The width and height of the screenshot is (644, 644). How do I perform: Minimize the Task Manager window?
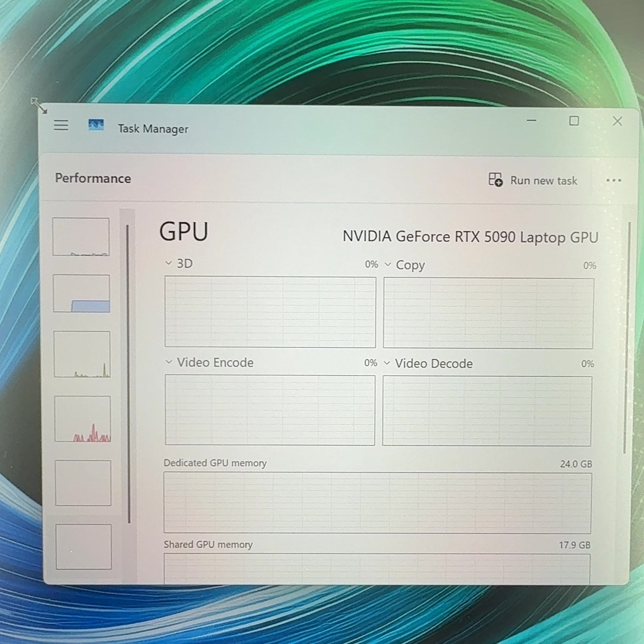pos(532,121)
